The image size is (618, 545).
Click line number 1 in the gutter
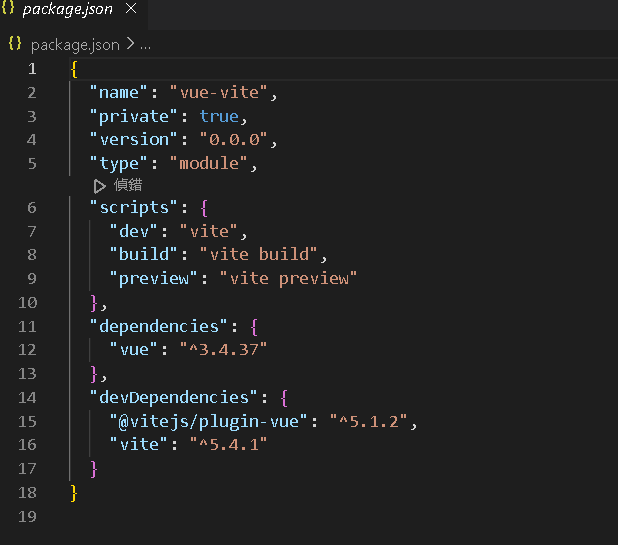(32, 69)
